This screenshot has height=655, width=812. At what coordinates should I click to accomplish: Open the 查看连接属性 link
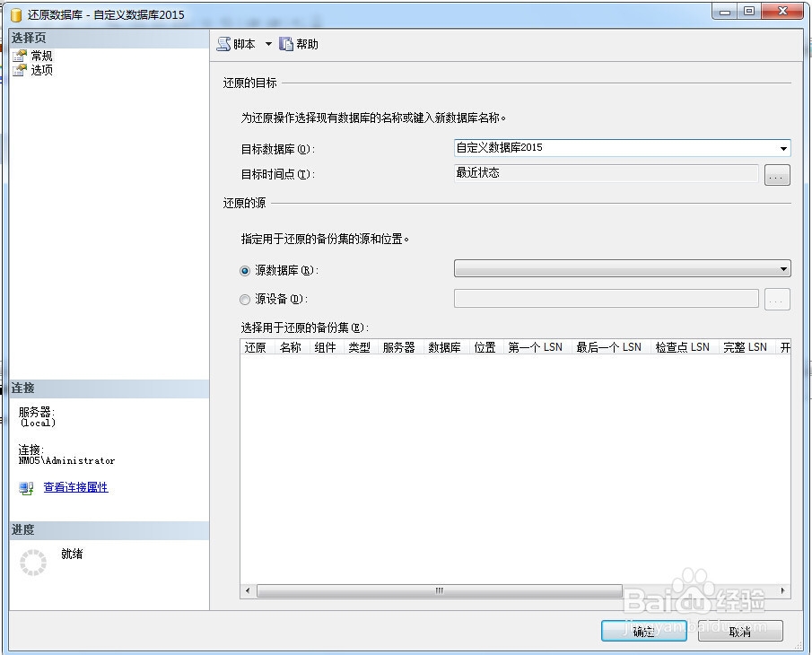(75, 487)
